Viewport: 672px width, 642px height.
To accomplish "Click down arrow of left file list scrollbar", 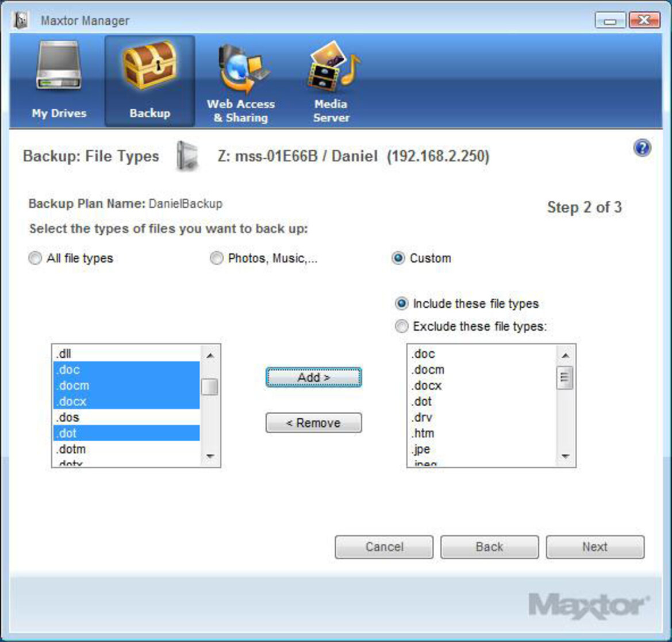I will pos(210,456).
